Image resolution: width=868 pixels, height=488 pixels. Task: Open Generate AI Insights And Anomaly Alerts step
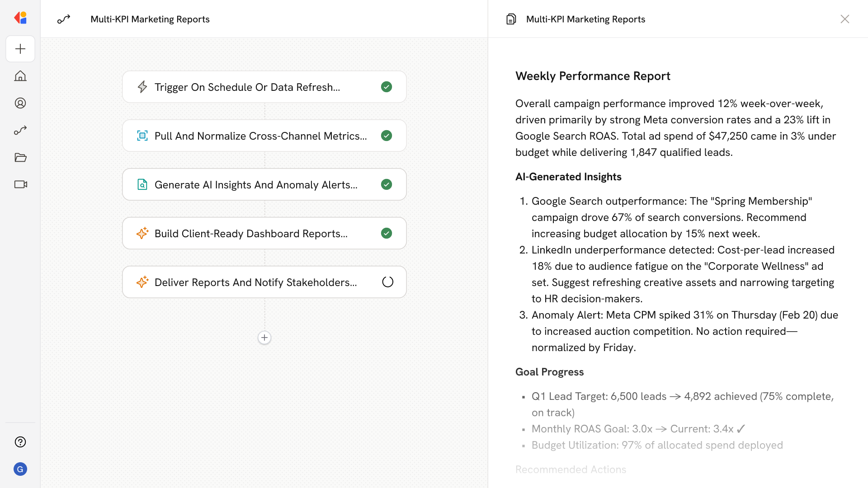tap(256, 184)
